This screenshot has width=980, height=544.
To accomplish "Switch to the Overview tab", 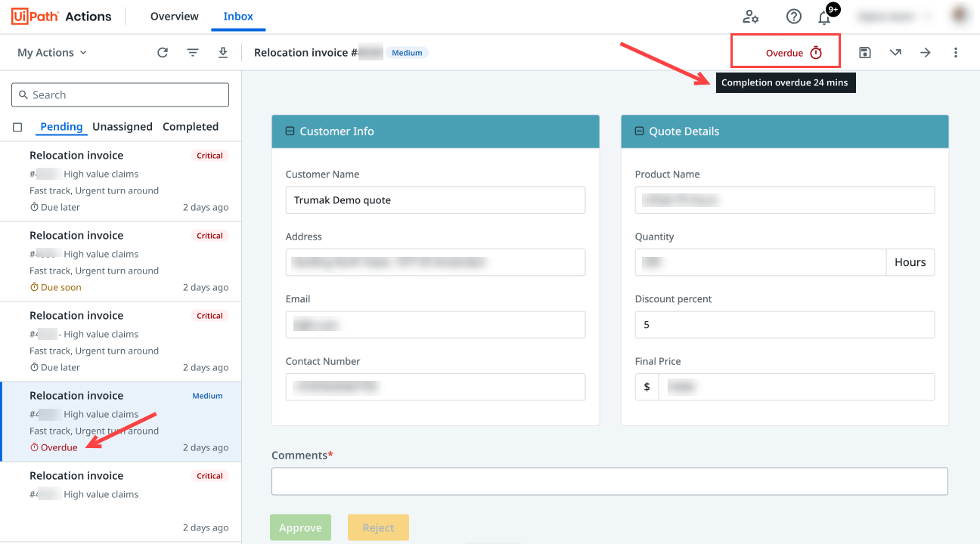I will [x=174, y=17].
